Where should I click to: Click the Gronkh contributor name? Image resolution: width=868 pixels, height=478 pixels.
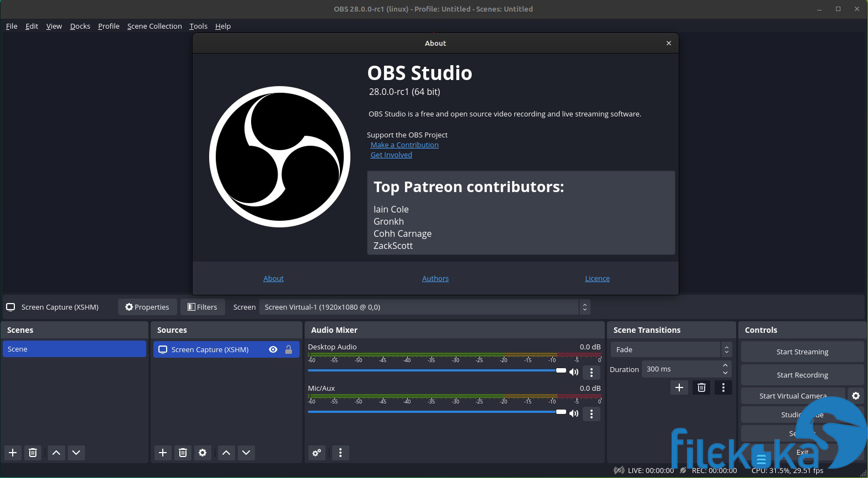[x=388, y=221]
